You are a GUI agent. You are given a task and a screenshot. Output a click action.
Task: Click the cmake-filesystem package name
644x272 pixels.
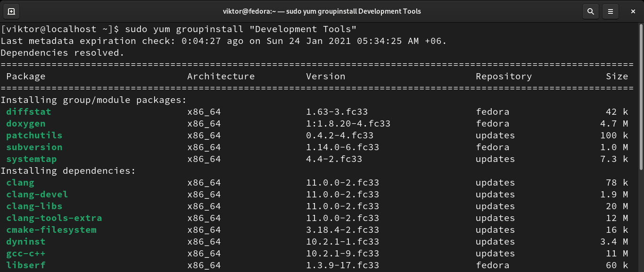click(x=51, y=230)
